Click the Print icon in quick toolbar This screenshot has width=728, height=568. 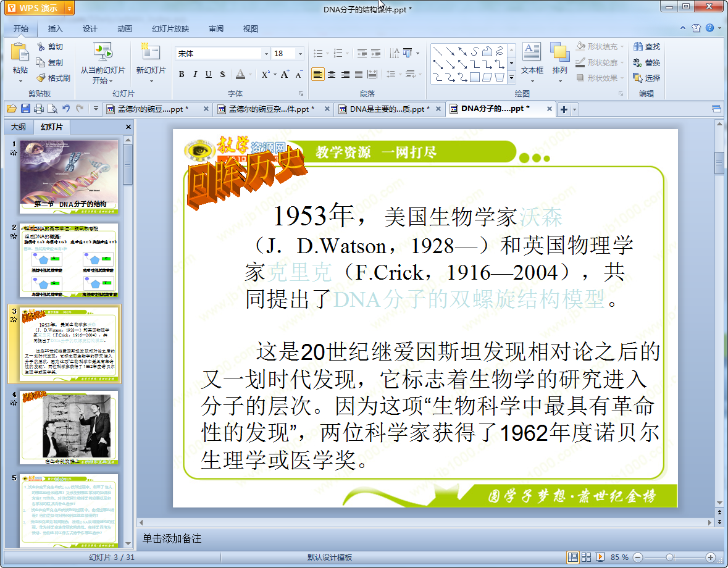pos(39,109)
